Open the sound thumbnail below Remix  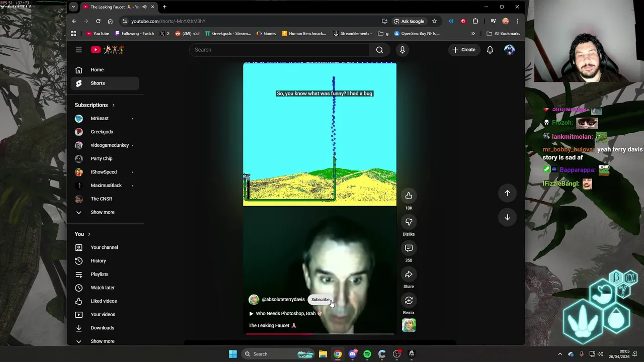pyautogui.click(x=409, y=325)
